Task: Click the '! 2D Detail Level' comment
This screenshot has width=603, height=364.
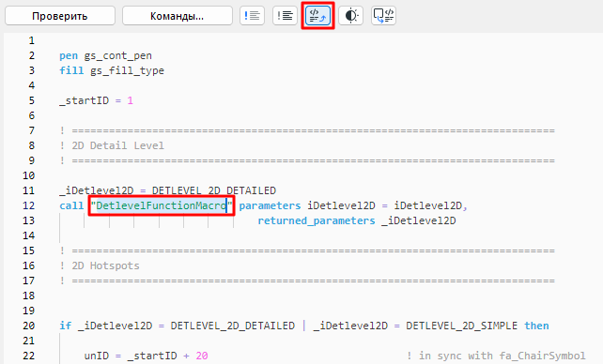Action: 112,145
